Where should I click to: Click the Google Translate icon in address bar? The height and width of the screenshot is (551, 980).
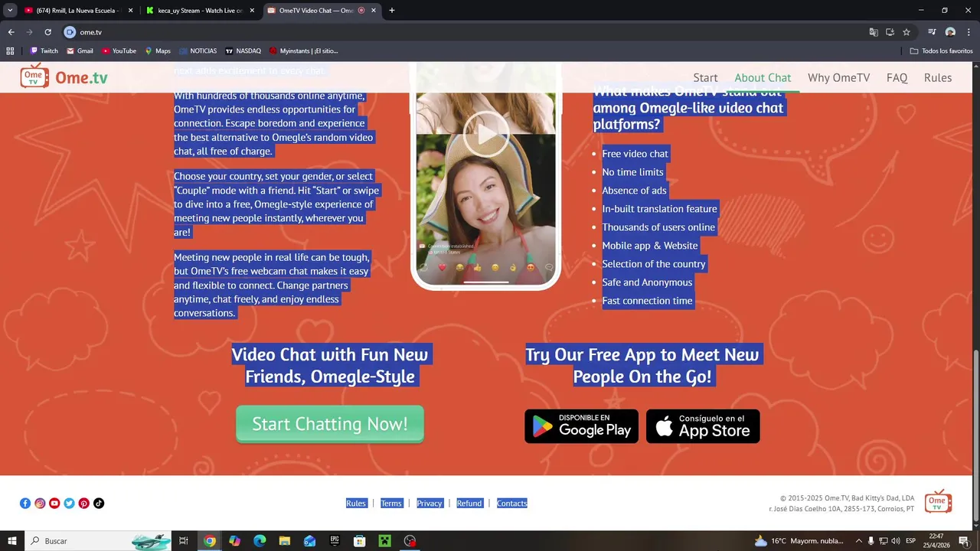pyautogui.click(x=874, y=32)
